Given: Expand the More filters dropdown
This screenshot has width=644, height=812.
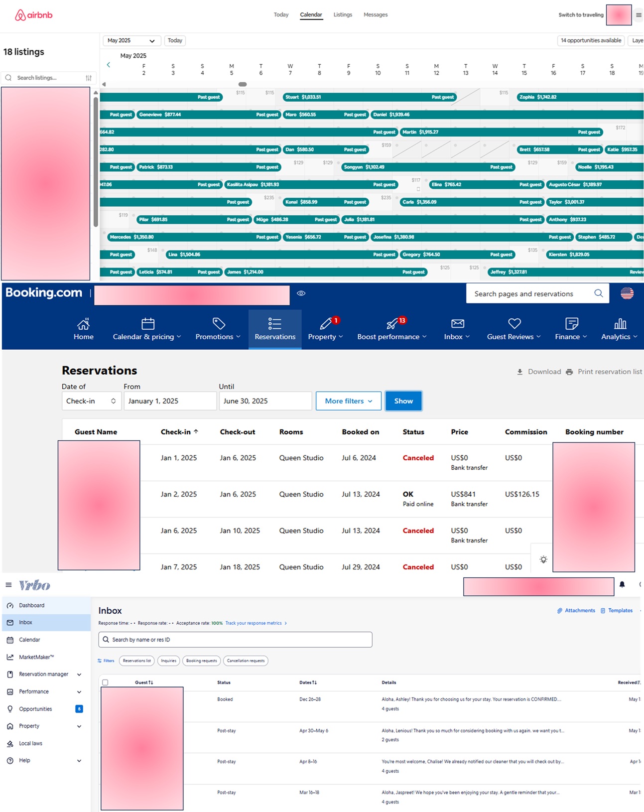Looking at the screenshot, I should 349,401.
